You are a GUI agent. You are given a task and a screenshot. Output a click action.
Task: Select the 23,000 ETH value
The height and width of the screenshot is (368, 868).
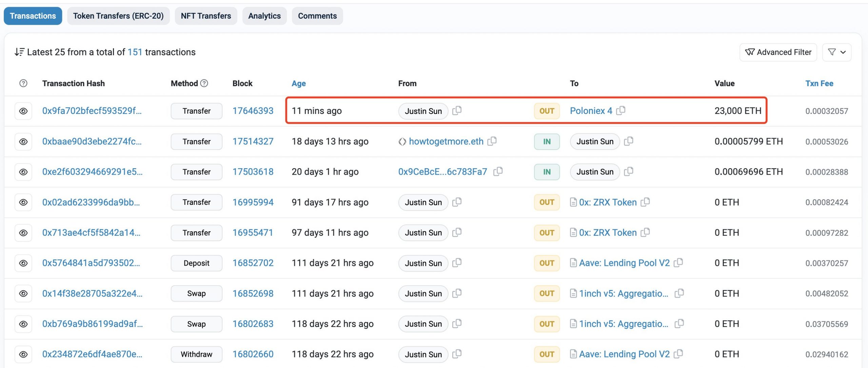(x=738, y=111)
